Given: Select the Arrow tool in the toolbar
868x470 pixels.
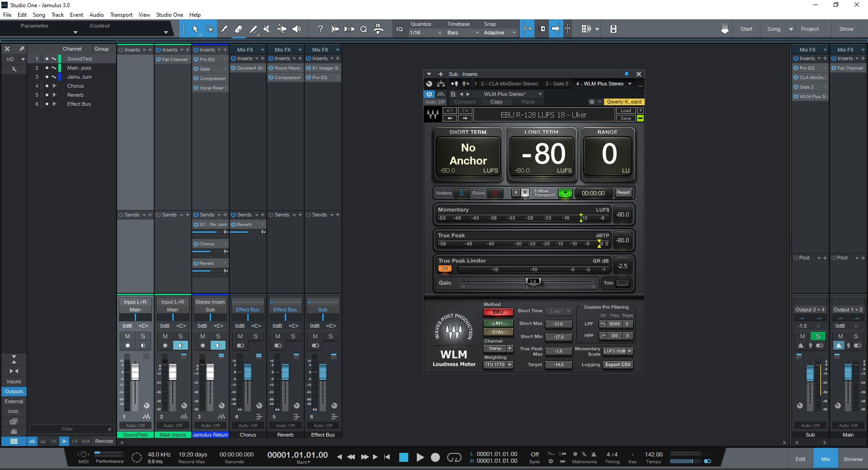Looking at the screenshot, I should click(x=195, y=29).
